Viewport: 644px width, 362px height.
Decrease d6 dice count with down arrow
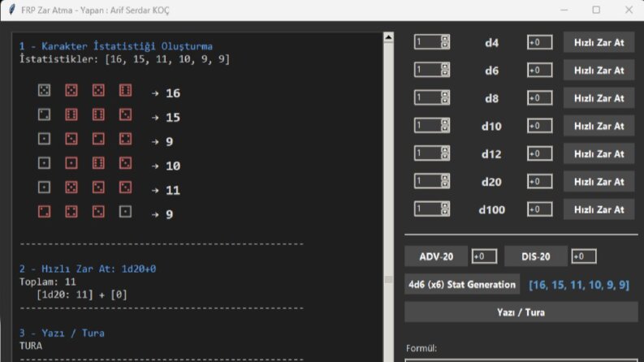445,73
